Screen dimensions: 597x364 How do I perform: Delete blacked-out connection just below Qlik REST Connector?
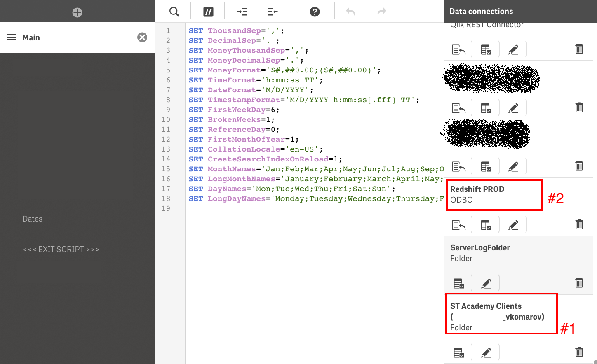click(579, 107)
